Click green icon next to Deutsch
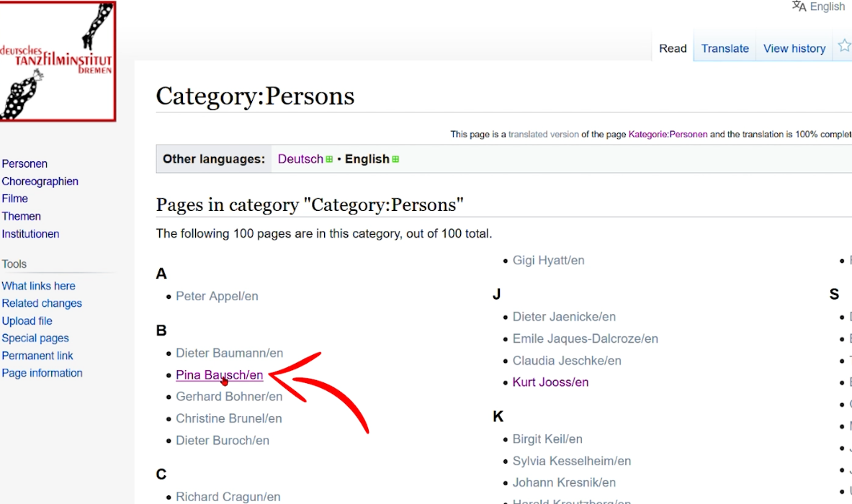The width and height of the screenshot is (852, 504). (x=329, y=159)
